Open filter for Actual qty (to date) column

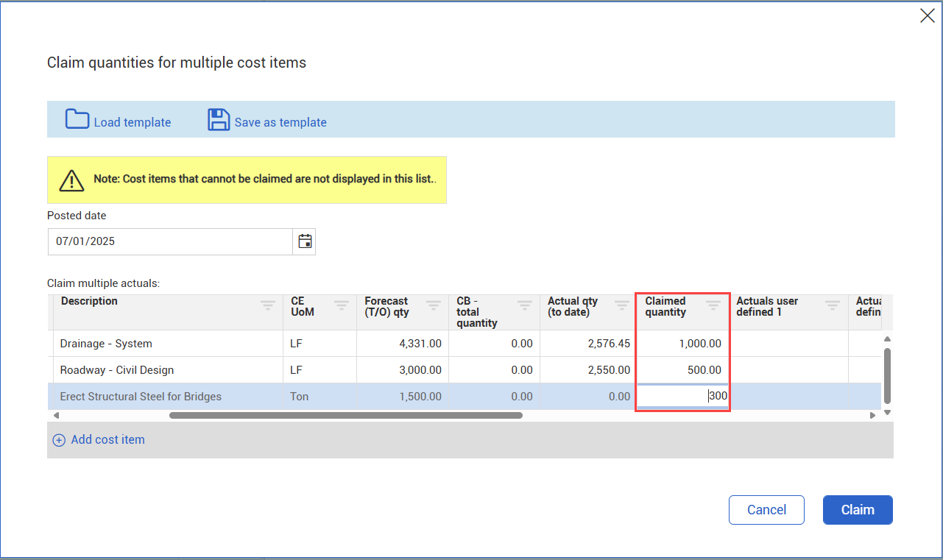coord(622,305)
